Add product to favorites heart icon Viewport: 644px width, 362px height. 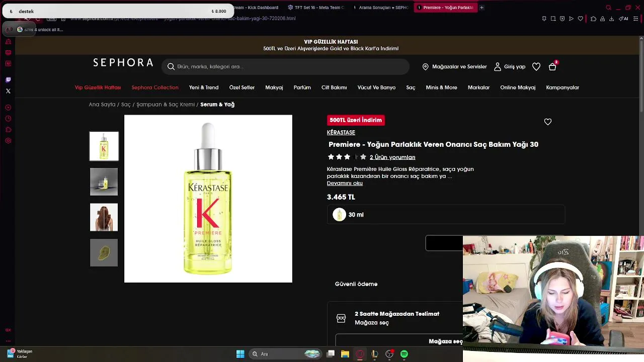coord(548,122)
